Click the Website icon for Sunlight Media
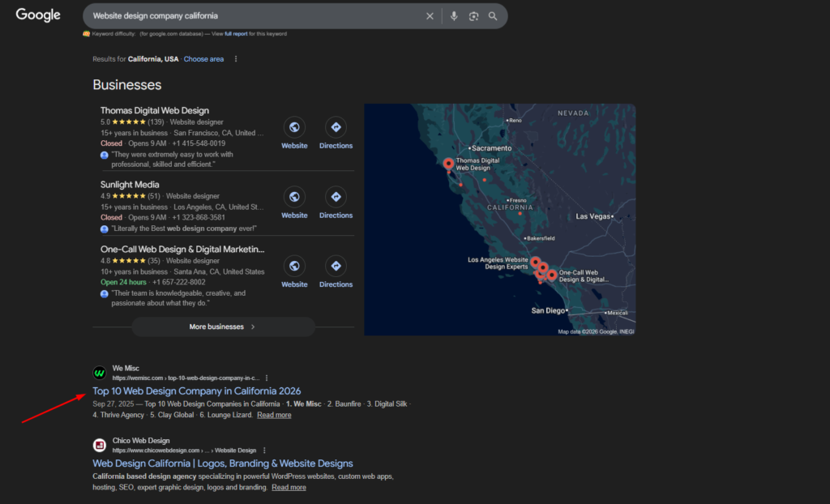The width and height of the screenshot is (830, 504). click(x=294, y=197)
